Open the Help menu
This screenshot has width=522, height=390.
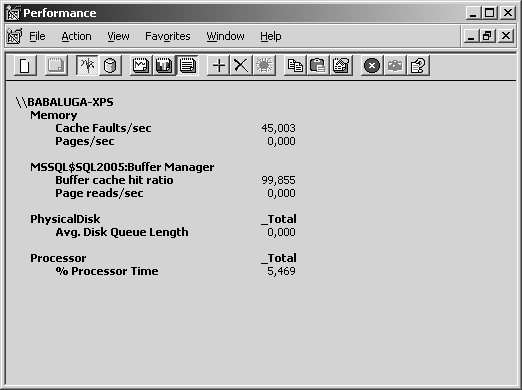click(x=271, y=36)
